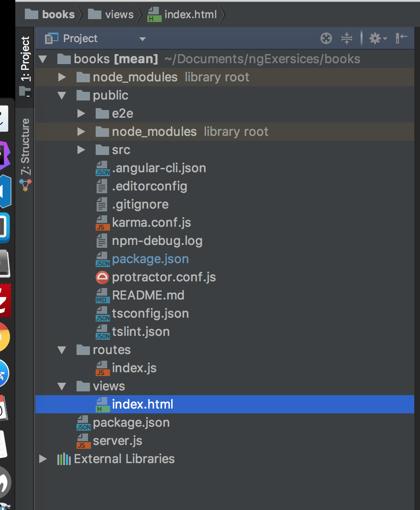Click the Scroll from Source crosshair icon
The image size is (420, 510).
pyautogui.click(x=326, y=38)
